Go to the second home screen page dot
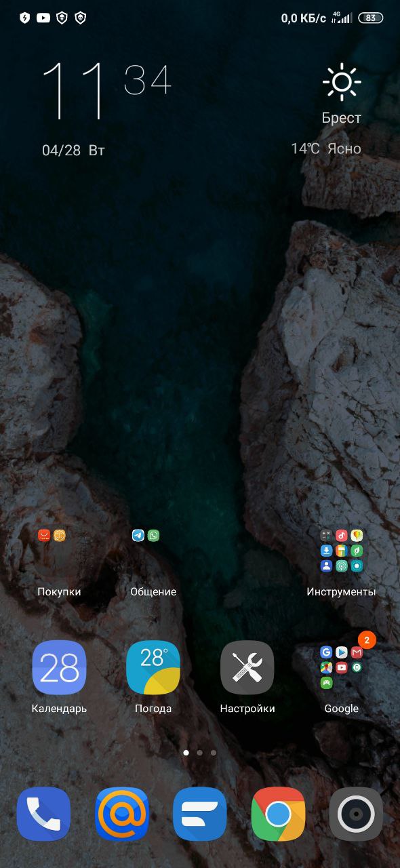Viewport: 400px width, 868px height. [200, 753]
